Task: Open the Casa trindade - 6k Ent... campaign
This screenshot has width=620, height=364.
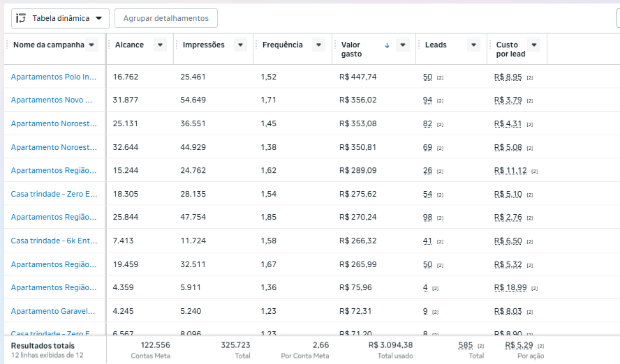Action: coord(54,241)
